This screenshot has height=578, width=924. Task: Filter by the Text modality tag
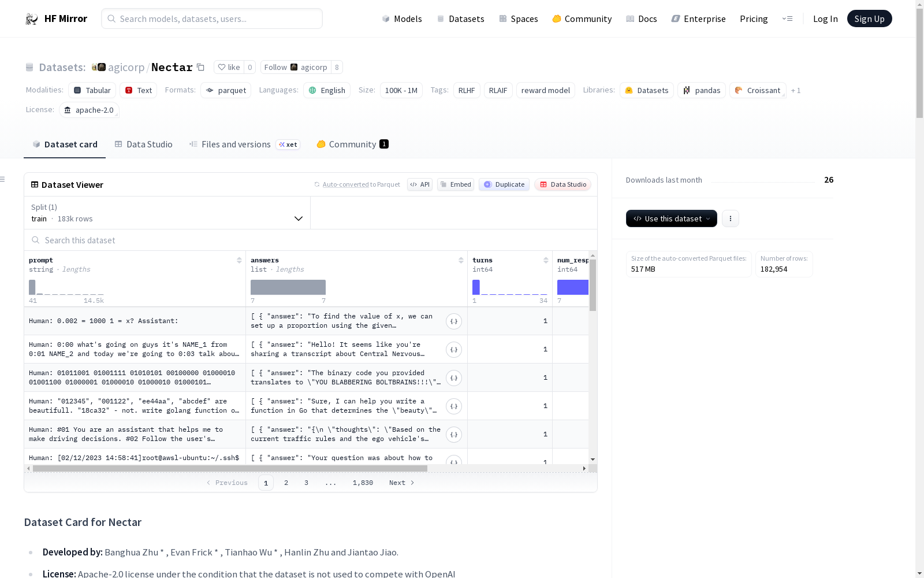[x=139, y=90]
